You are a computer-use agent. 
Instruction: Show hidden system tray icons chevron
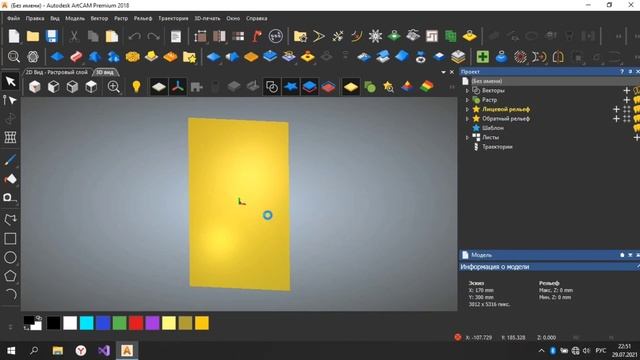tap(541, 351)
